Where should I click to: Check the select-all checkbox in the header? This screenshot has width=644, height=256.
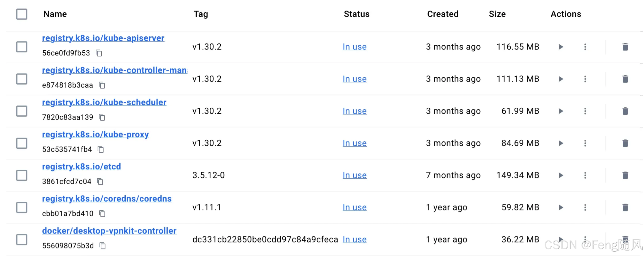coord(22,14)
